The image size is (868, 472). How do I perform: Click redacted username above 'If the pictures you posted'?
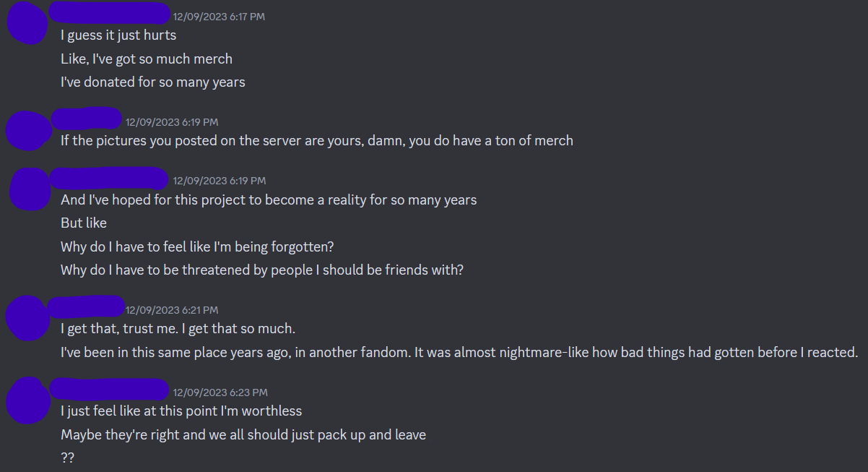click(86, 118)
